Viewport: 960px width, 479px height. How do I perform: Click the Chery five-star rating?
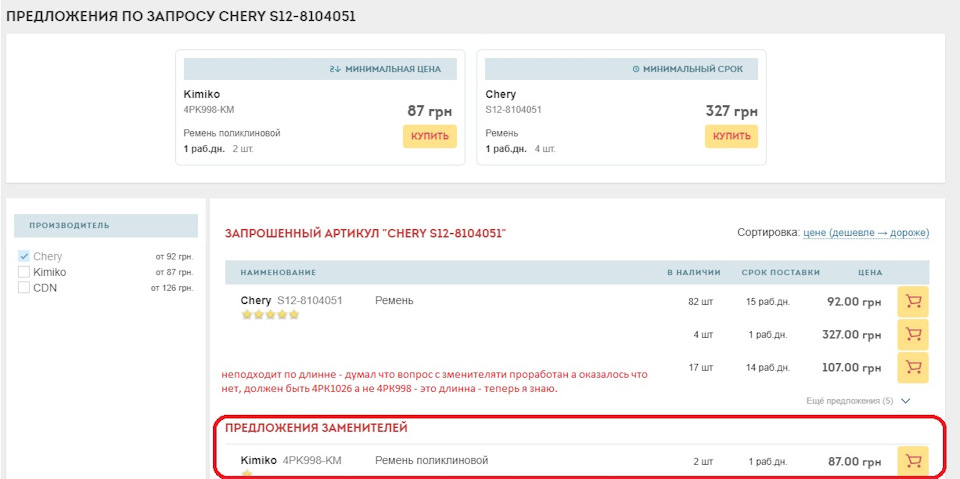click(x=269, y=315)
